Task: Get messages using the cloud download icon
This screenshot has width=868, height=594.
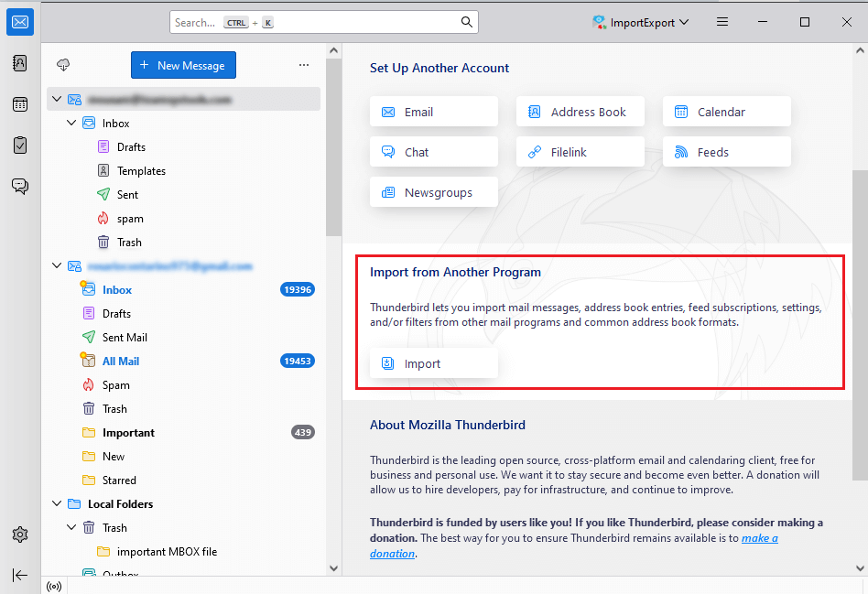Action: [x=63, y=65]
